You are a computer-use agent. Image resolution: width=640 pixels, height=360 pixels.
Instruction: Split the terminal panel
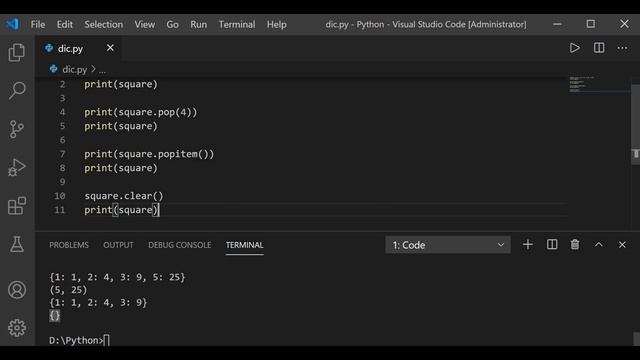(x=552, y=244)
